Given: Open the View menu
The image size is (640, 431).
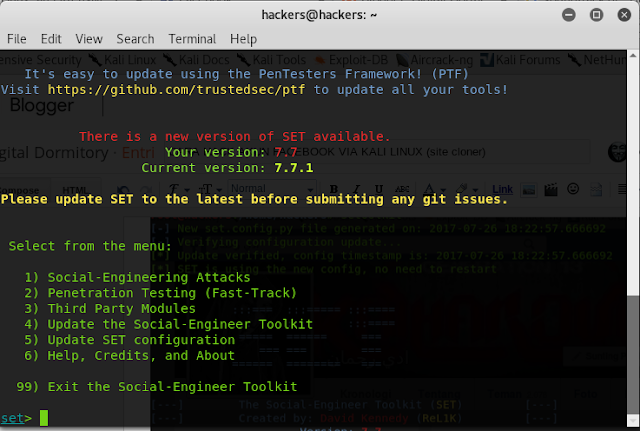Looking at the screenshot, I should [89, 39].
